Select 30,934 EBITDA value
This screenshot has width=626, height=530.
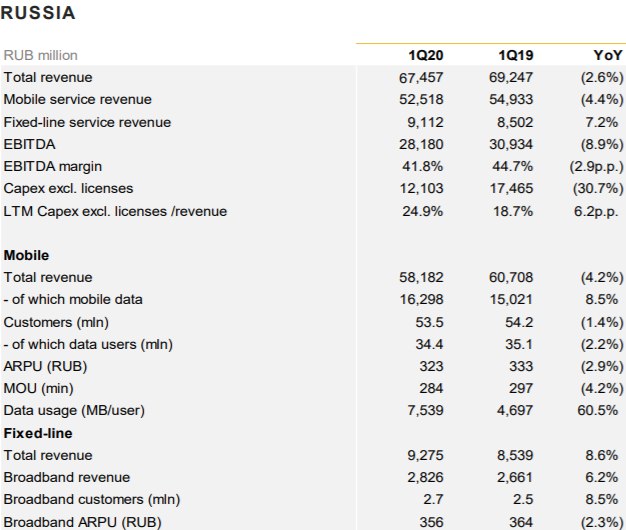[x=511, y=144]
